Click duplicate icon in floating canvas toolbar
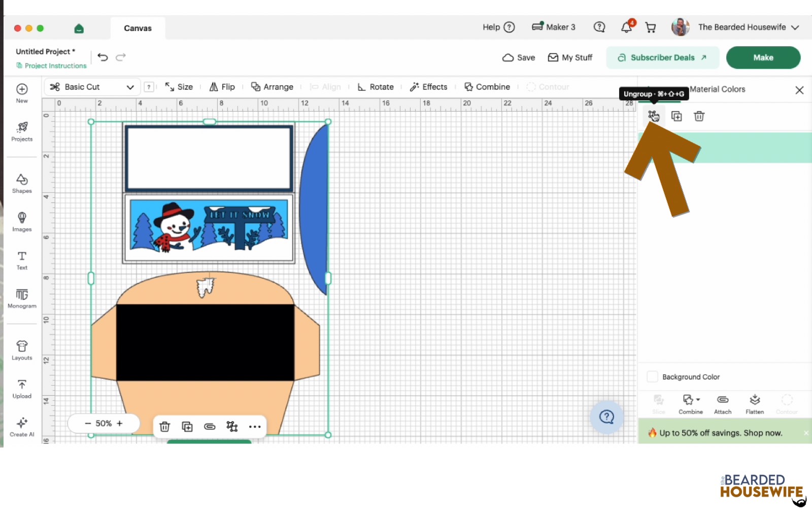 click(187, 427)
